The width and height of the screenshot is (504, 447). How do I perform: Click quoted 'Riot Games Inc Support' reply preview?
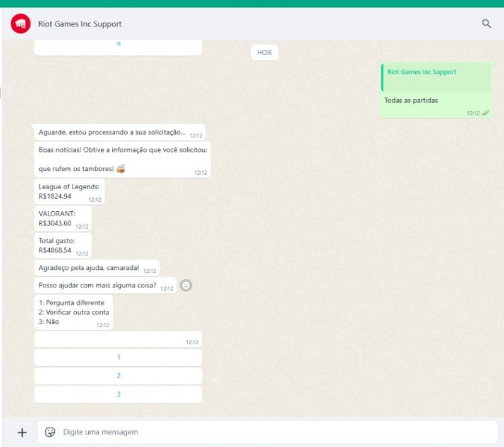tap(436, 78)
